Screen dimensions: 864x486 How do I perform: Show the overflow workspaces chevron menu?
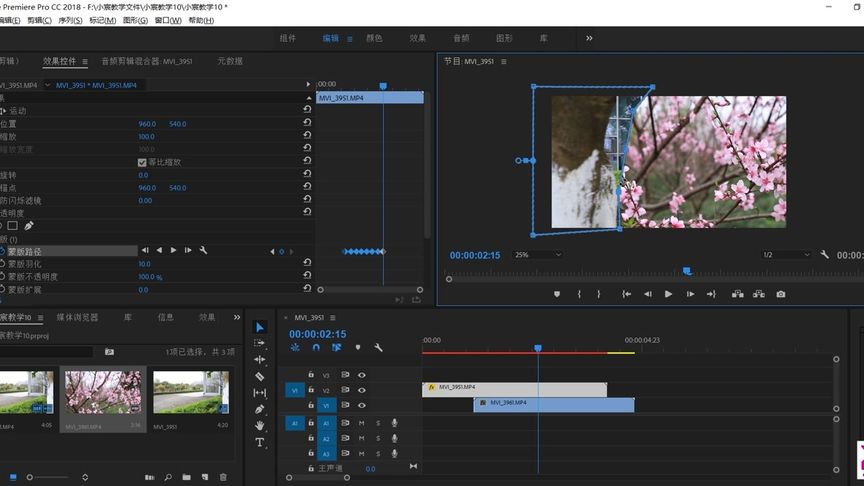589,38
